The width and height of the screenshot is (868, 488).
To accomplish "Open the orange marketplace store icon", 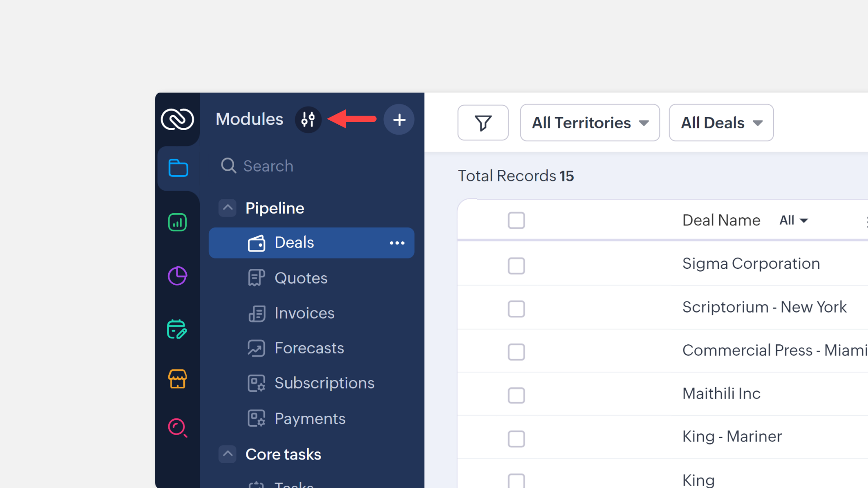I will (x=177, y=379).
